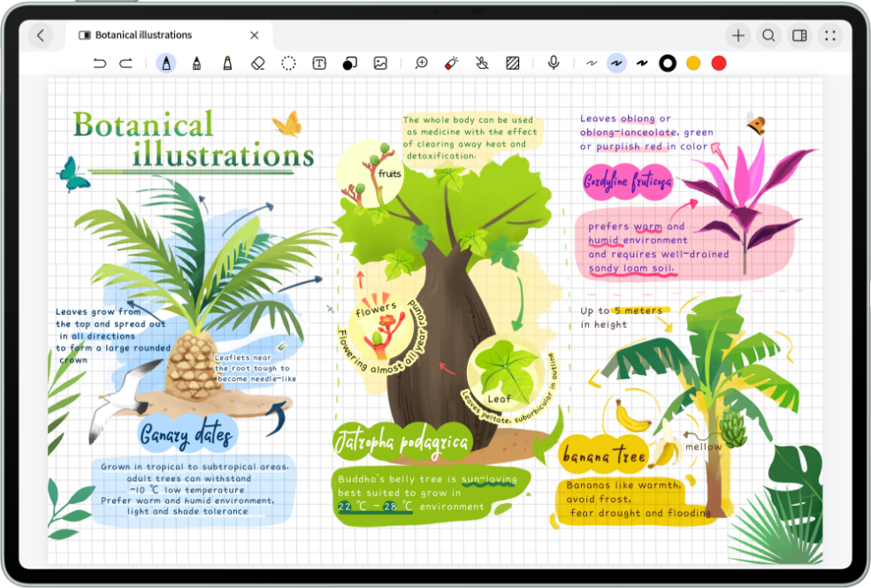
Task: Open the sidebar panel view
Action: (799, 35)
